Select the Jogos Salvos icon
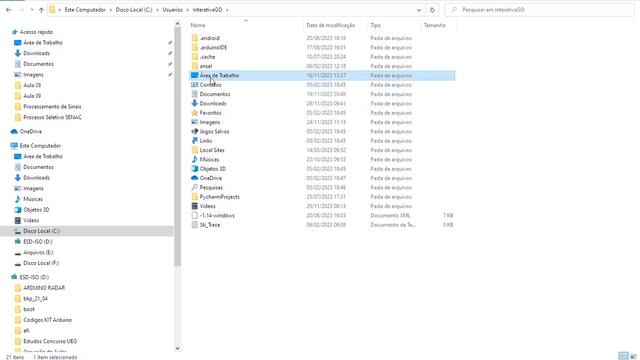The height and width of the screenshot is (360, 640). pos(195,132)
